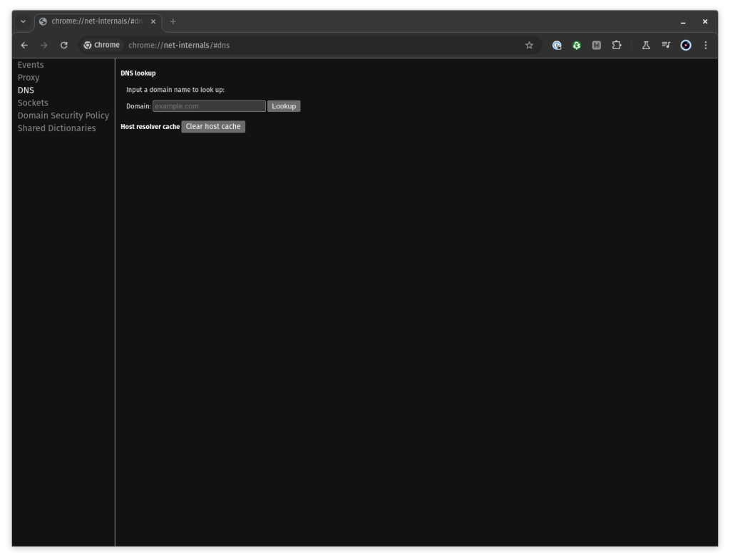Select the net-internals browser tab
Viewport: 730px width, 560px height.
pos(93,21)
